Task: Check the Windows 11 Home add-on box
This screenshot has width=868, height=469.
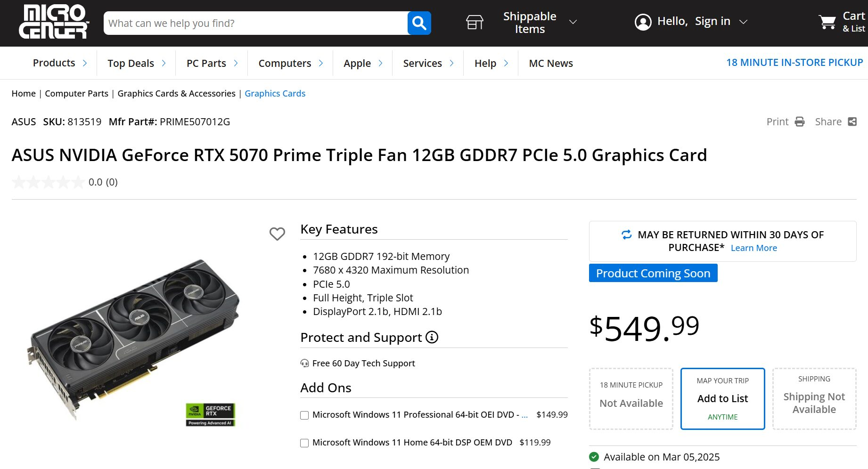Action: (x=304, y=443)
